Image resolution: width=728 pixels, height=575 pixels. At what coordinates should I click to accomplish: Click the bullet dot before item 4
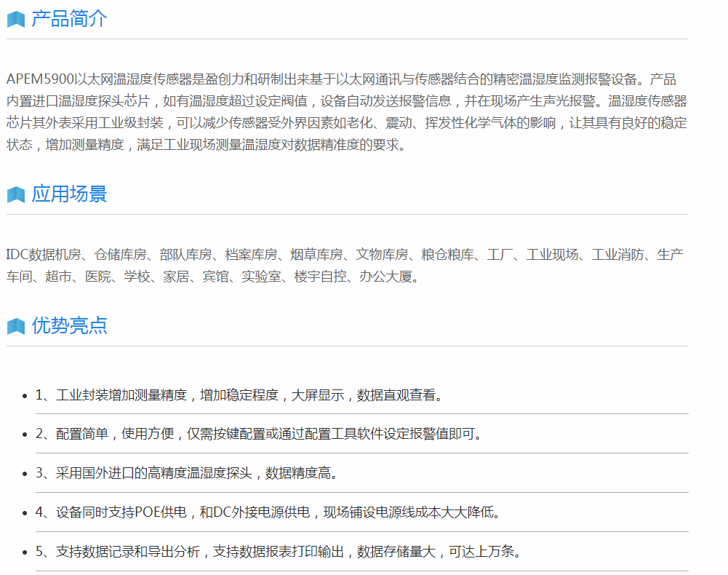click(25, 513)
